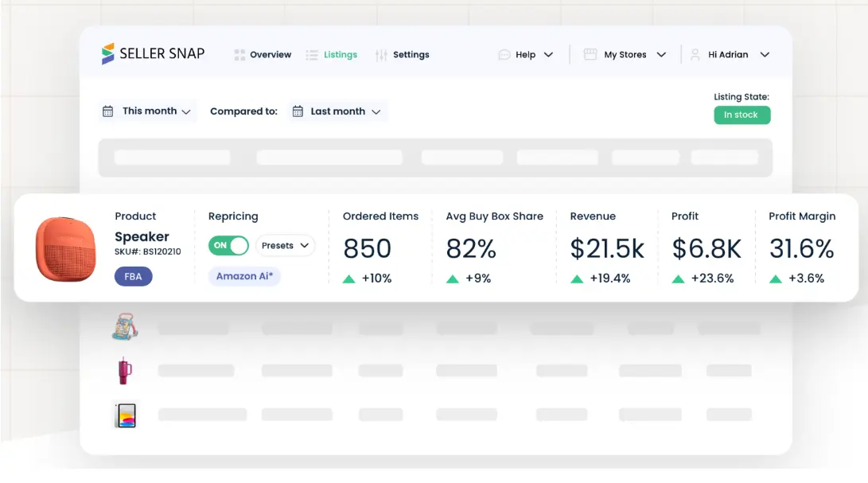Click the Last month calendar icon
Image resolution: width=868 pixels, height=483 pixels.
298,111
